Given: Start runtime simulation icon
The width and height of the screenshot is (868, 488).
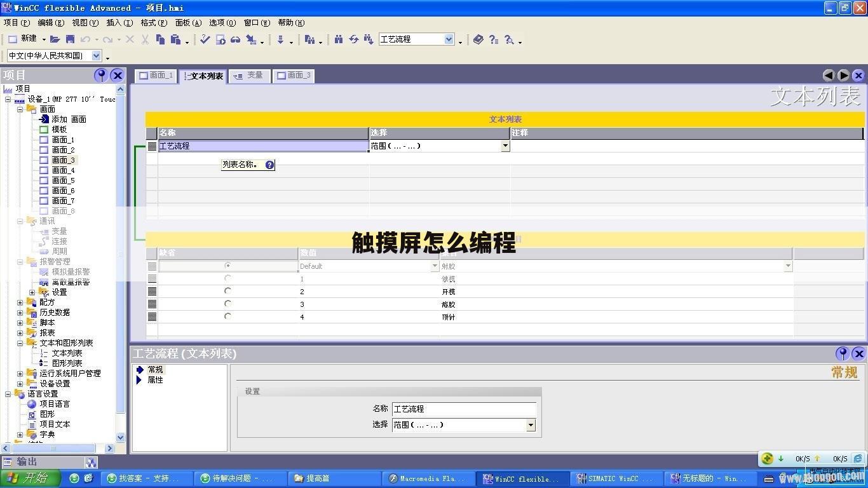Looking at the screenshot, I should pyautogui.click(x=220, y=39).
